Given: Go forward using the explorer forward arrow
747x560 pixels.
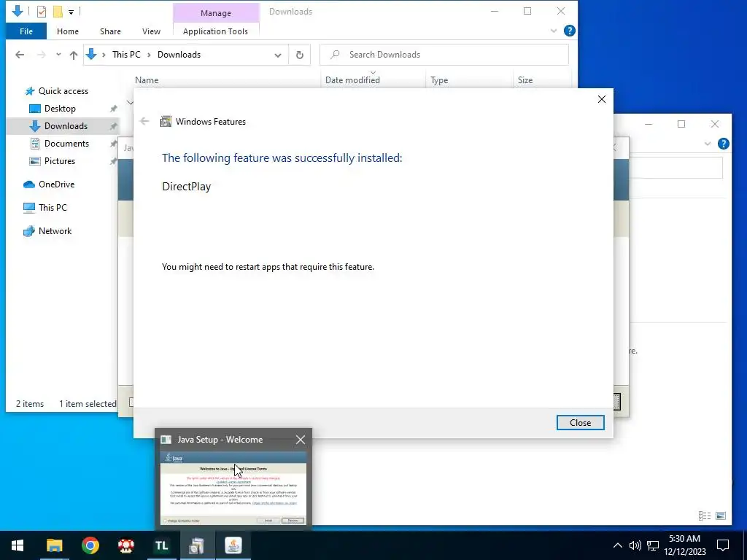Looking at the screenshot, I should [x=42, y=55].
